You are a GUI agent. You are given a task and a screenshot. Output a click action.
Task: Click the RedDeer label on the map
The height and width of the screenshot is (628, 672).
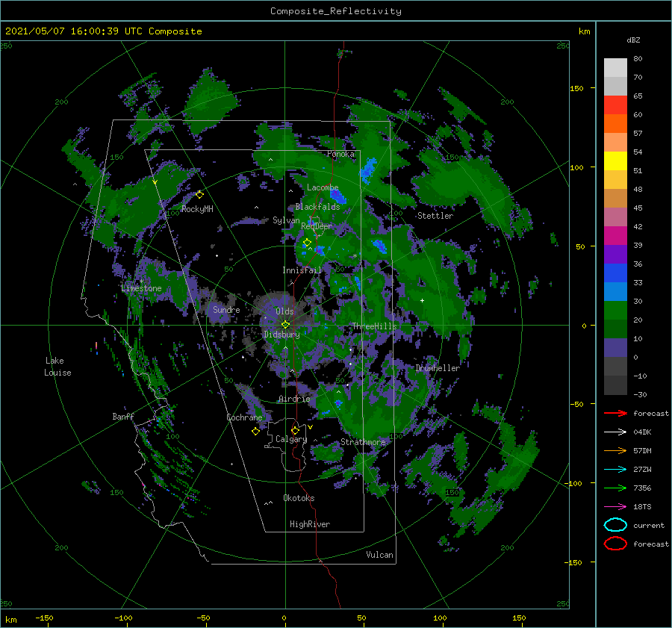pos(317,226)
